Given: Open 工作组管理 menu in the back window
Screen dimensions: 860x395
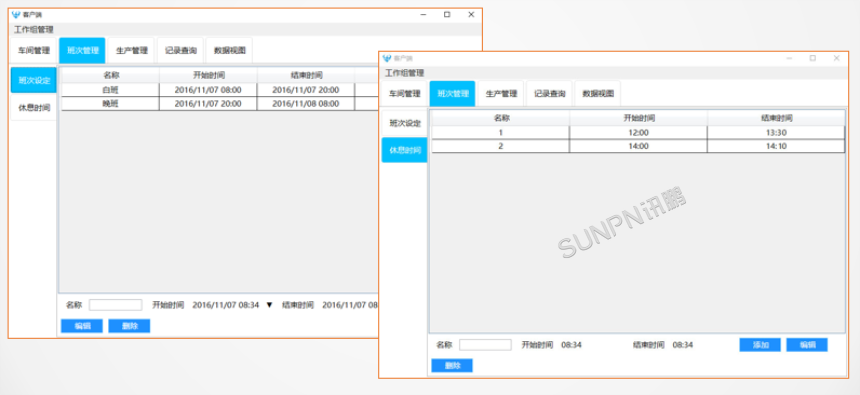Looking at the screenshot, I should tap(34, 30).
